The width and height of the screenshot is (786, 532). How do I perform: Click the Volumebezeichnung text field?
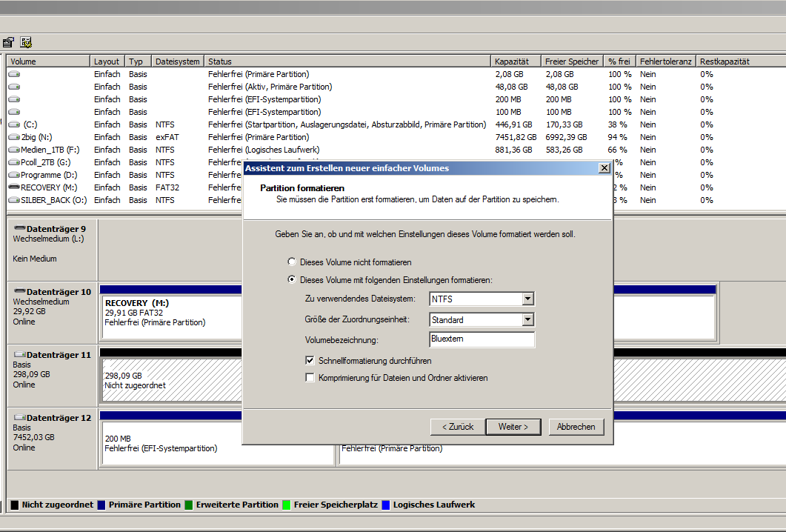point(482,339)
